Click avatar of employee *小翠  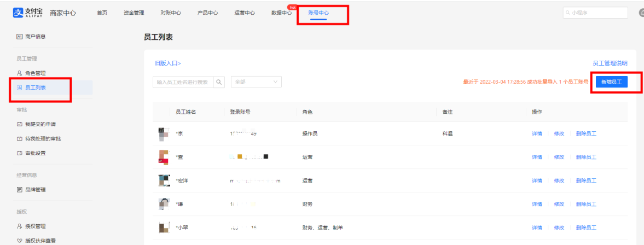click(x=164, y=227)
